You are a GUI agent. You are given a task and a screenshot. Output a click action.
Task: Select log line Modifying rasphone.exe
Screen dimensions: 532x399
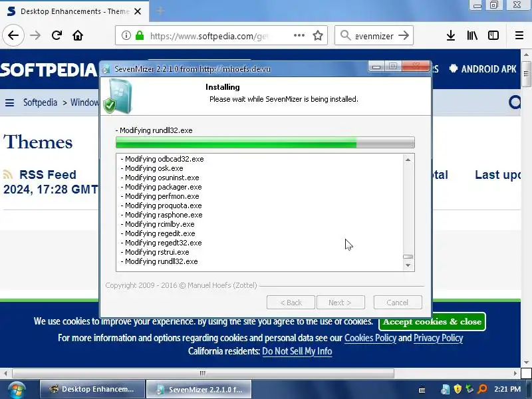tap(162, 215)
